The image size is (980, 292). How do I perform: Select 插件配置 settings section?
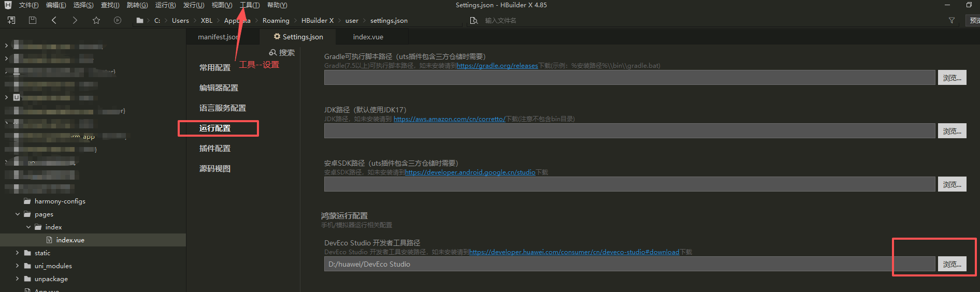click(215, 149)
